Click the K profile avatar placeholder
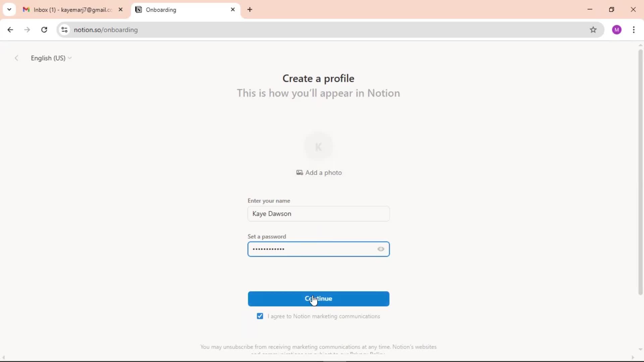 click(319, 147)
